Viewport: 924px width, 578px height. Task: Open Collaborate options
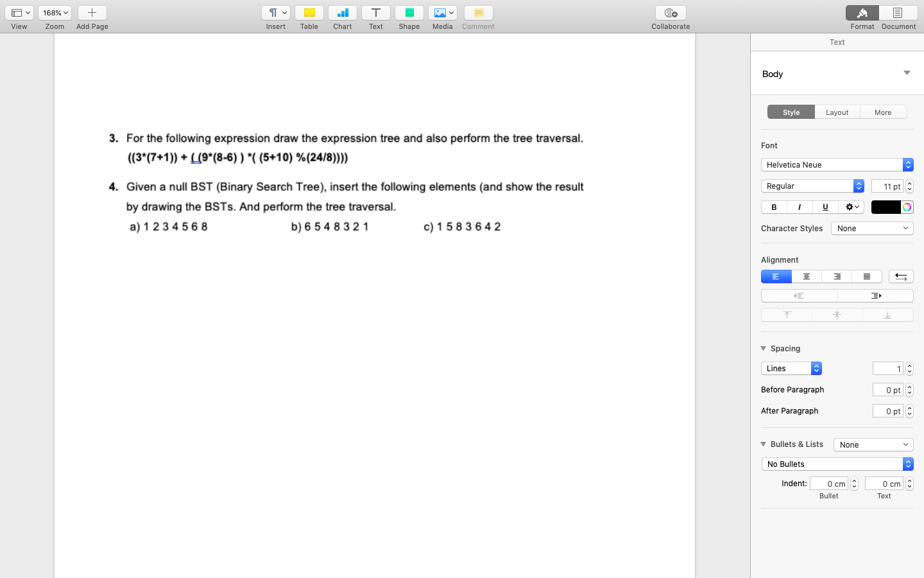click(670, 13)
